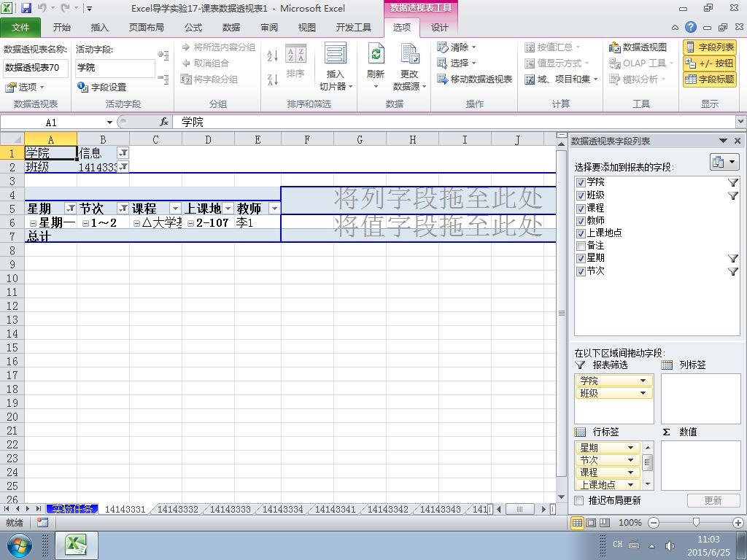747x560 pixels.
Task: Sort ascending A to Z icon
Action: pyautogui.click(x=273, y=55)
